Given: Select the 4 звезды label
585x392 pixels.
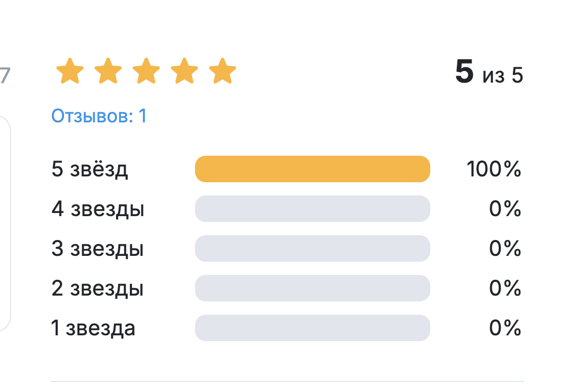Looking at the screenshot, I should (98, 209).
